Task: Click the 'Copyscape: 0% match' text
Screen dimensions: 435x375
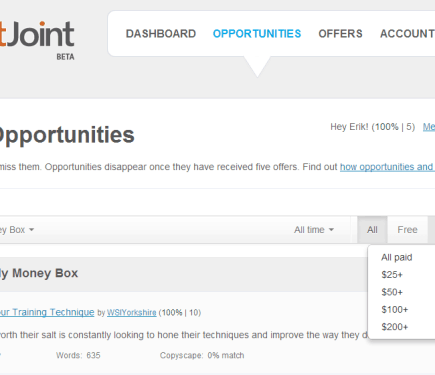Action: pyautogui.click(x=202, y=355)
